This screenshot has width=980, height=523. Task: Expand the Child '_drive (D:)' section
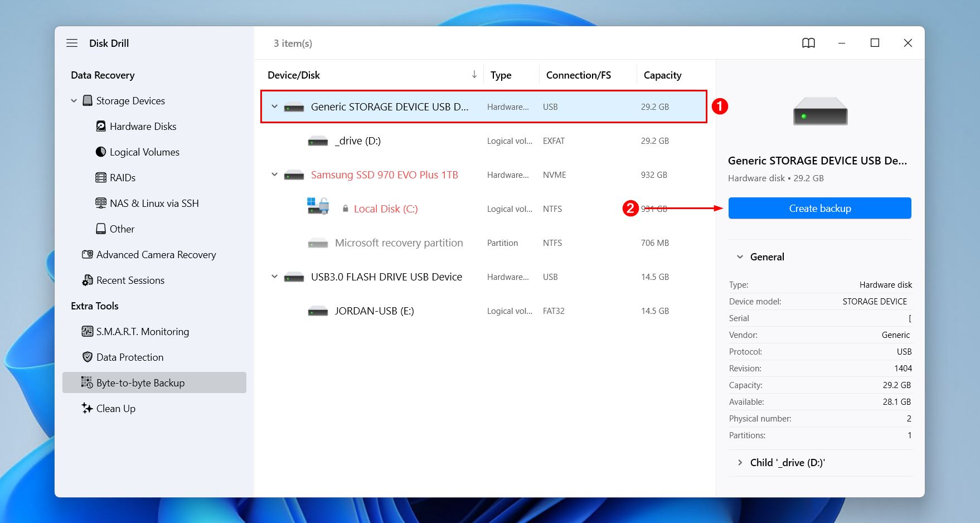740,462
